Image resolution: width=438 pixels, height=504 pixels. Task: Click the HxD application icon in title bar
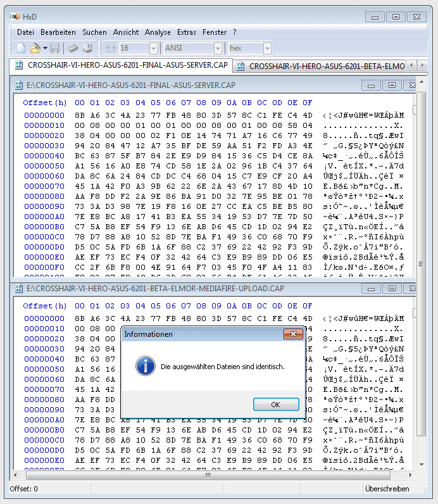(15, 16)
